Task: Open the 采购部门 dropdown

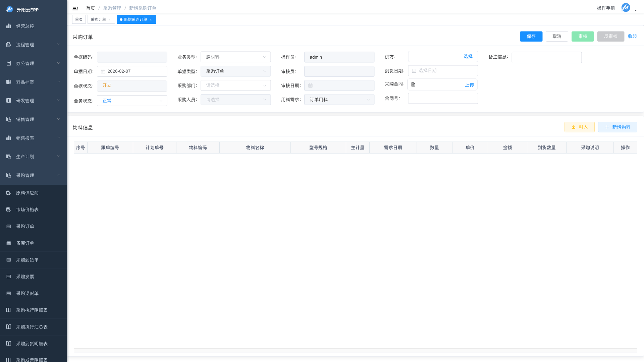Action: (x=235, y=85)
